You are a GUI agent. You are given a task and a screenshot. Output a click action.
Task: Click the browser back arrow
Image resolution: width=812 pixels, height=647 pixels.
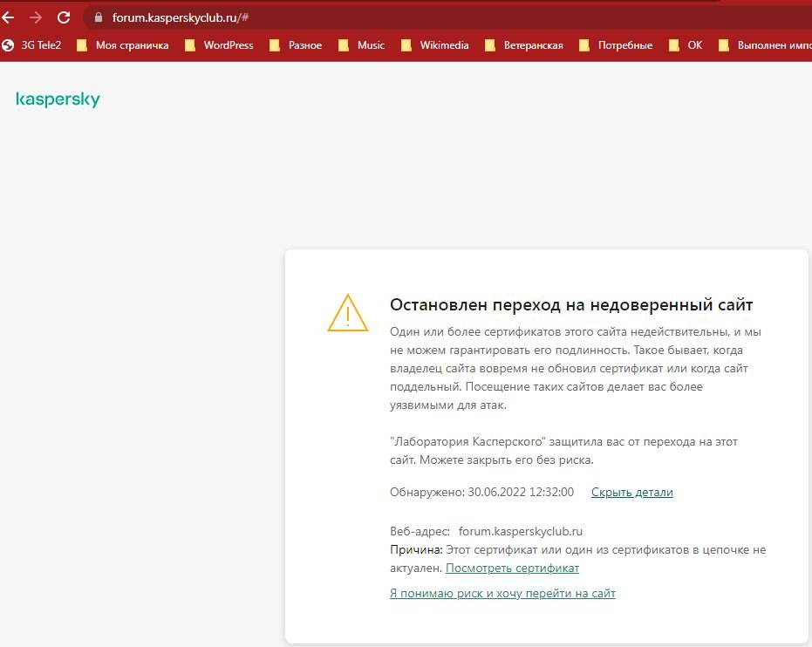(8, 17)
